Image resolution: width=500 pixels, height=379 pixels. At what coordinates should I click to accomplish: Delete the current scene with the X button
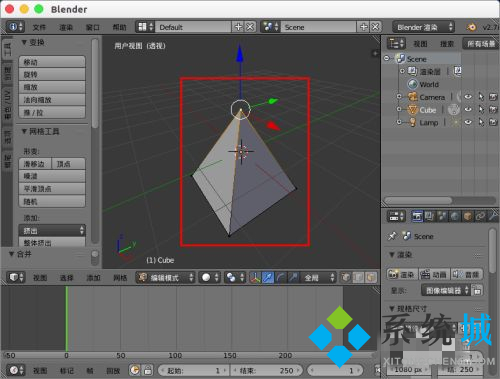375,27
